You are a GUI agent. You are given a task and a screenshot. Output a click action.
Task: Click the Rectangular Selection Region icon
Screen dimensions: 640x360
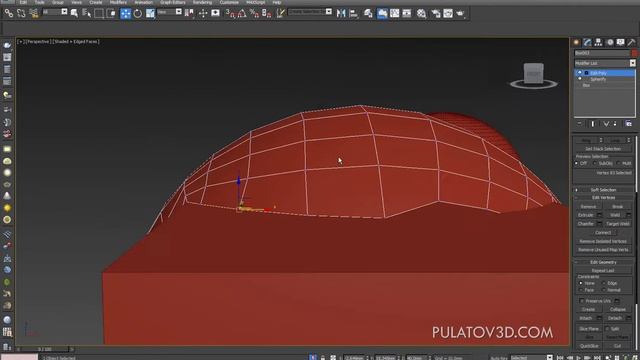(99, 13)
